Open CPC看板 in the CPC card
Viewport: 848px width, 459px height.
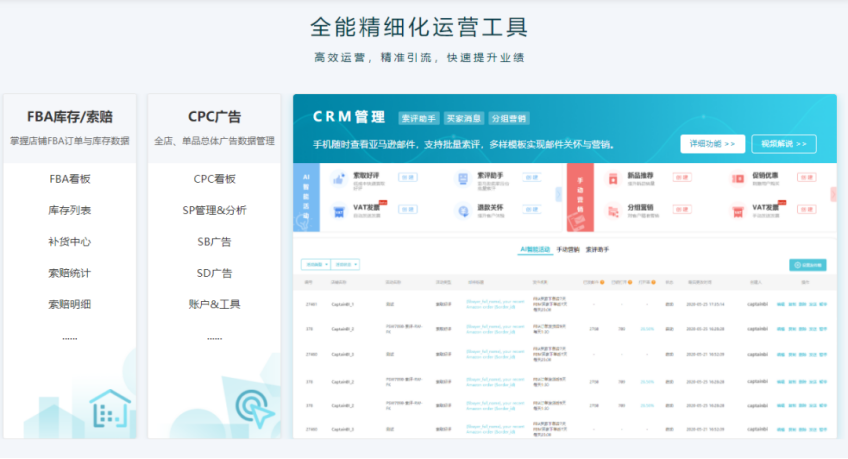tap(214, 179)
